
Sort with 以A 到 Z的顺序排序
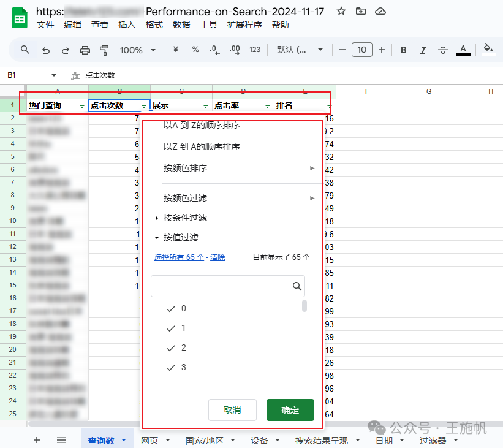pos(202,125)
